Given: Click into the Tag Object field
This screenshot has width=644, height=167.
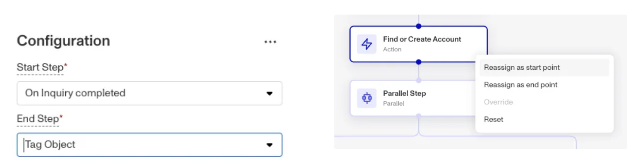Looking at the screenshot, I should [150, 145].
